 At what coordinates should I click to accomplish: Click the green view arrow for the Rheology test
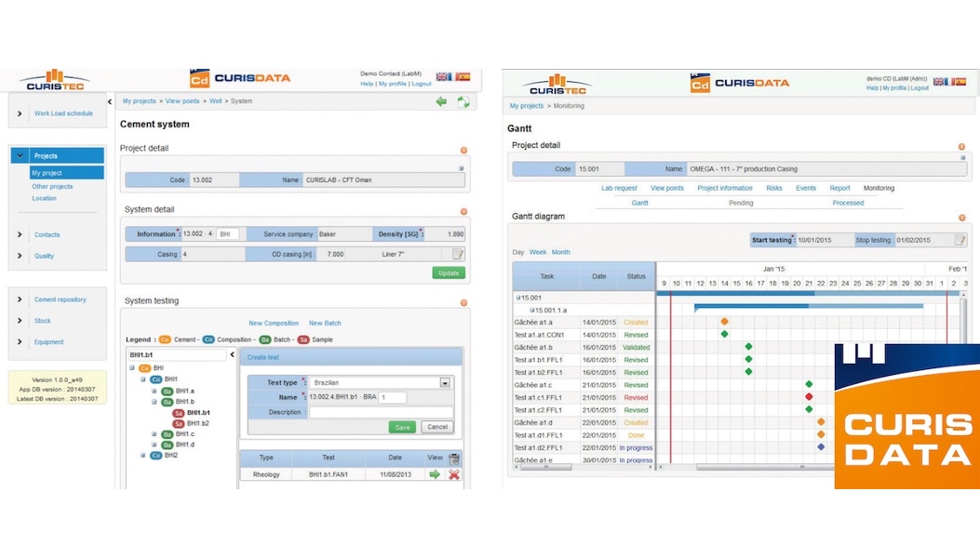435,474
